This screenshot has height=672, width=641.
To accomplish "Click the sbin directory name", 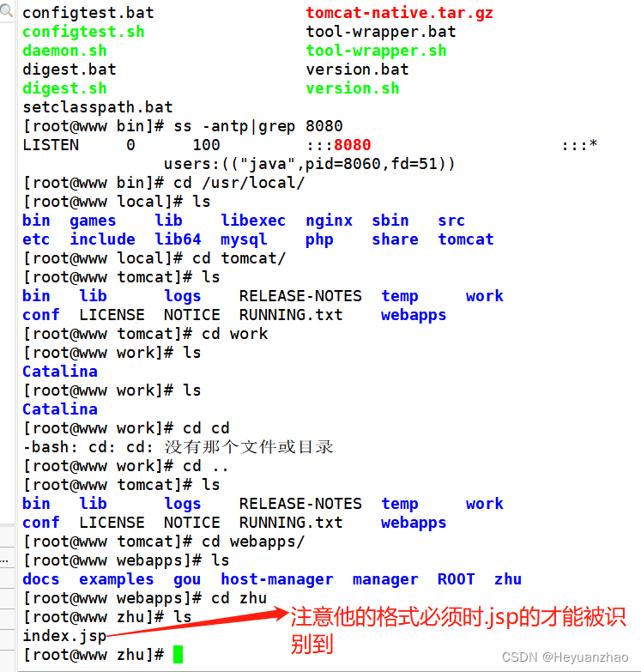I will 390,221.
